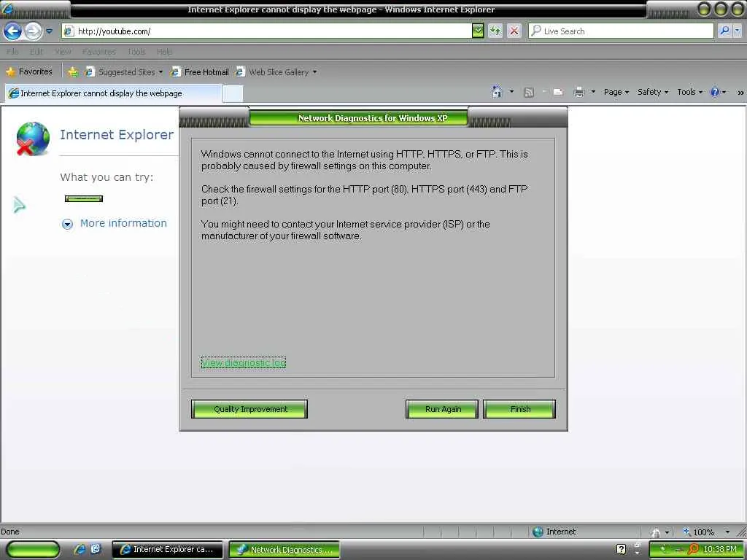Expand the Suggested Sites dropdown arrow
The width and height of the screenshot is (747, 560).
pyautogui.click(x=160, y=72)
